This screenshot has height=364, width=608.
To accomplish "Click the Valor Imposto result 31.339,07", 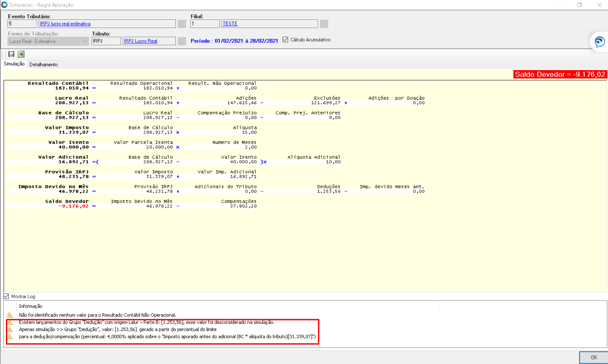I will coord(74,132).
